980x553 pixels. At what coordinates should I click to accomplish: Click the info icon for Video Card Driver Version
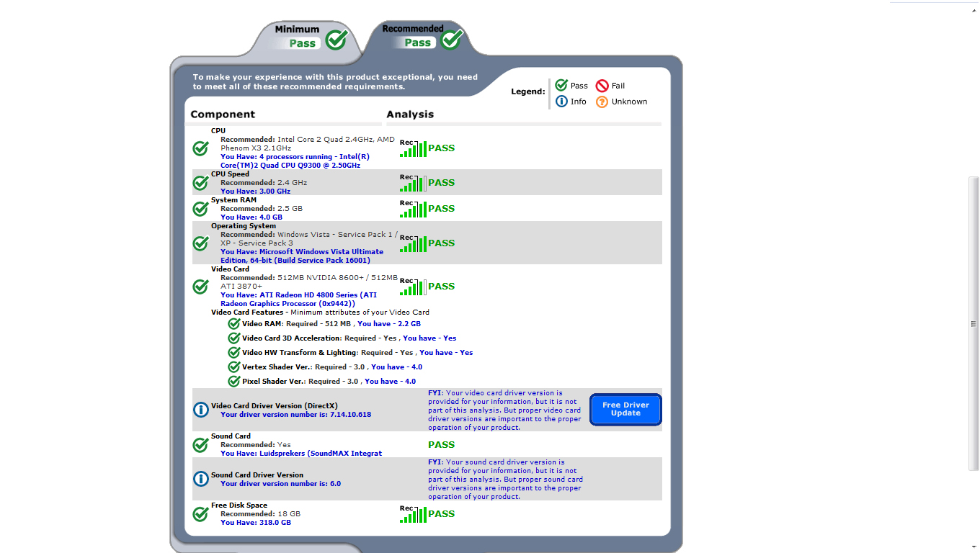point(200,410)
